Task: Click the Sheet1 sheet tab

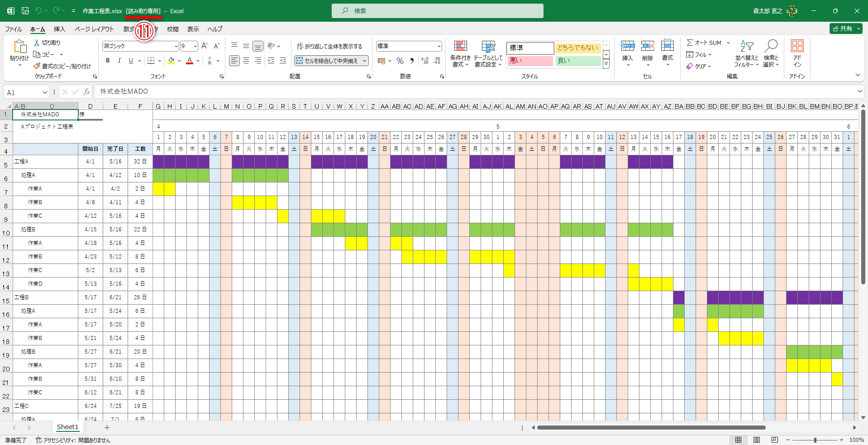Action: (x=67, y=427)
